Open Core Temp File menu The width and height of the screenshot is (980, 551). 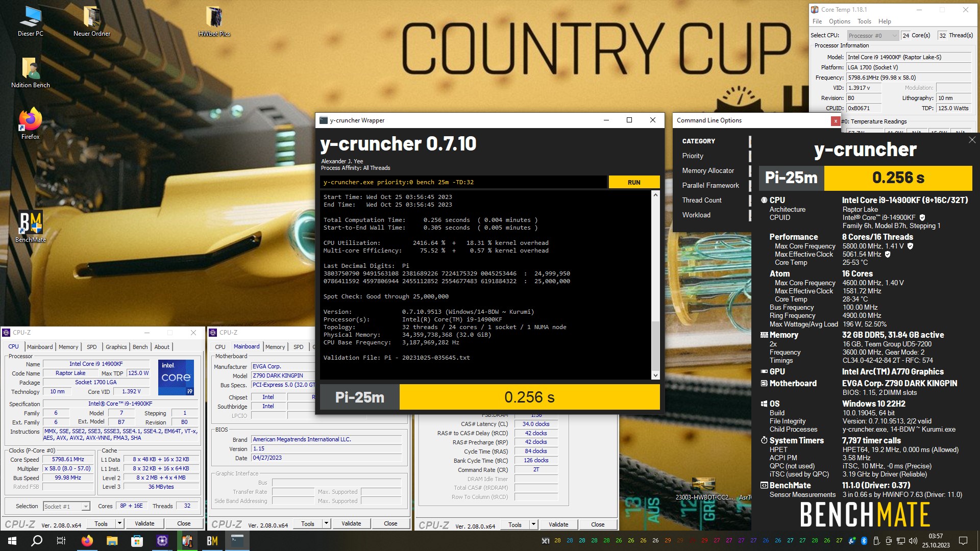tap(817, 21)
